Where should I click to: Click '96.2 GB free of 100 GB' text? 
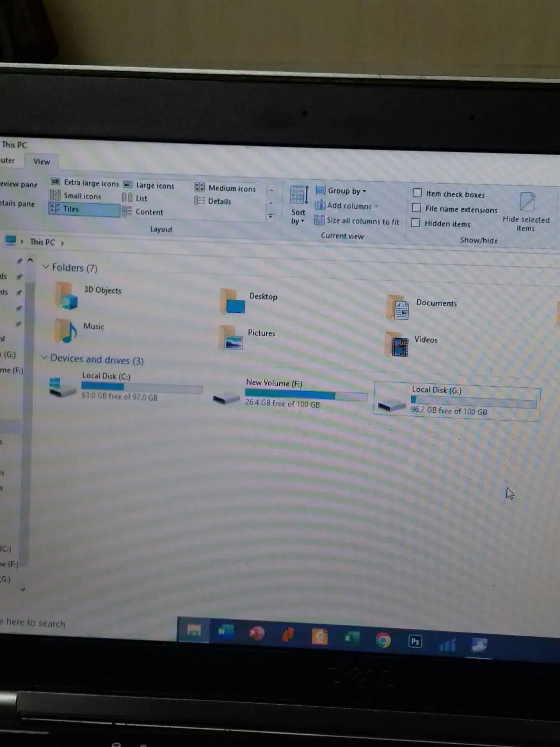click(449, 411)
